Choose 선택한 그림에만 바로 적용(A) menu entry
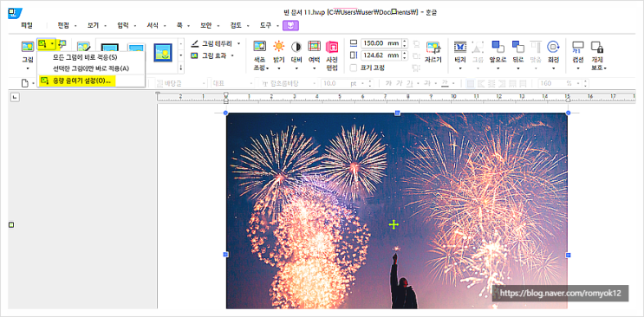Image resolution: width=644 pixels, height=317 pixels. coord(91,68)
